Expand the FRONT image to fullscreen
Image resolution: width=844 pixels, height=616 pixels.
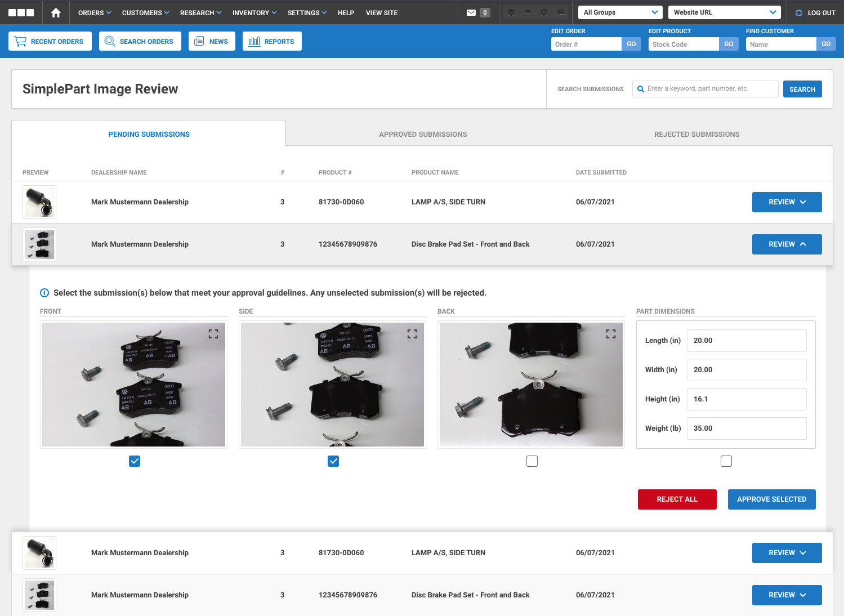tap(213, 334)
